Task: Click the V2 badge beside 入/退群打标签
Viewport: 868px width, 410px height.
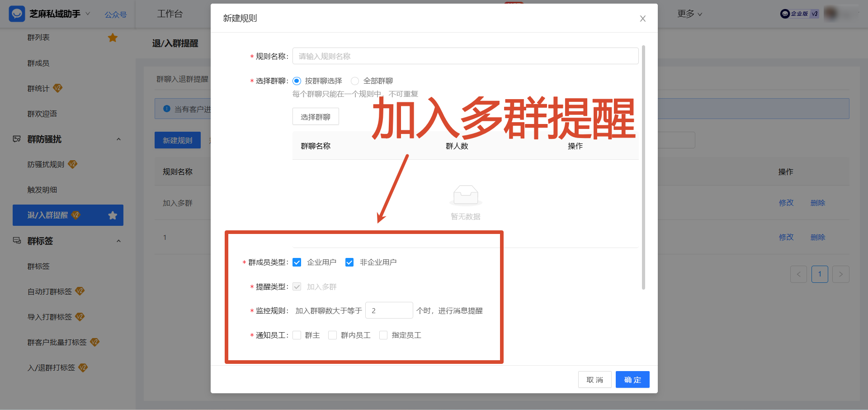Action: tap(83, 367)
